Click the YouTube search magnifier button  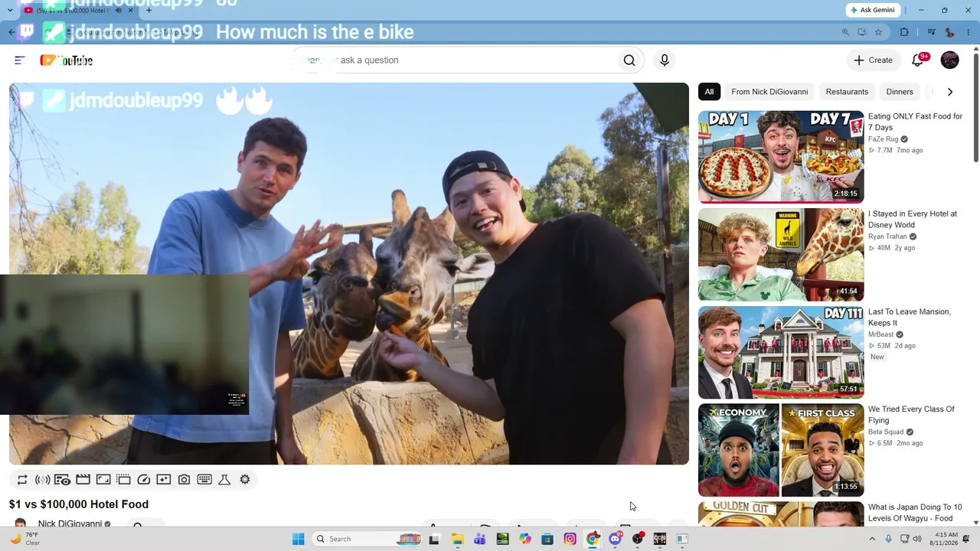629,60
